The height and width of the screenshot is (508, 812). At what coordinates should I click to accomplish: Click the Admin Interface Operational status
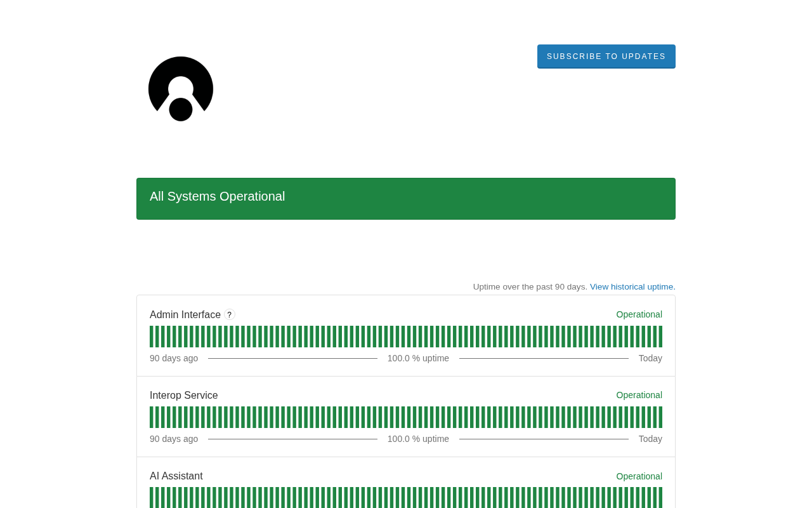[639, 314]
